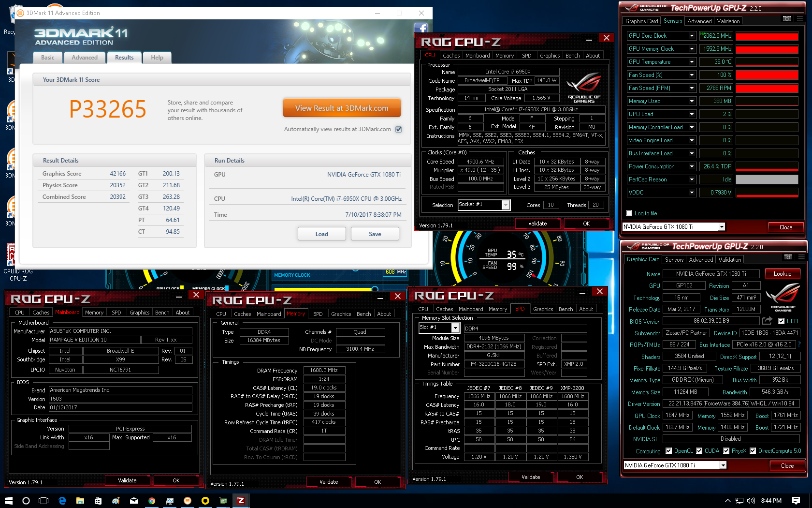The image size is (812, 508).
Task: Open Task View on the taskbar
Action: pyautogui.click(x=43, y=501)
